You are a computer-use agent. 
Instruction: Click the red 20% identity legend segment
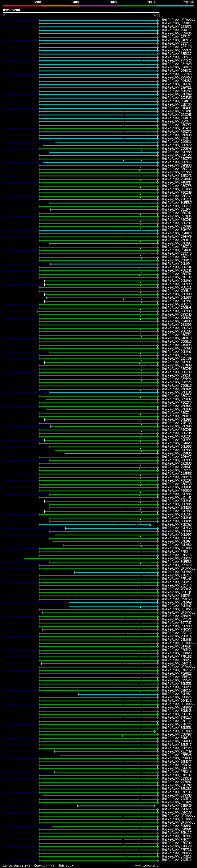tap(22, 6)
